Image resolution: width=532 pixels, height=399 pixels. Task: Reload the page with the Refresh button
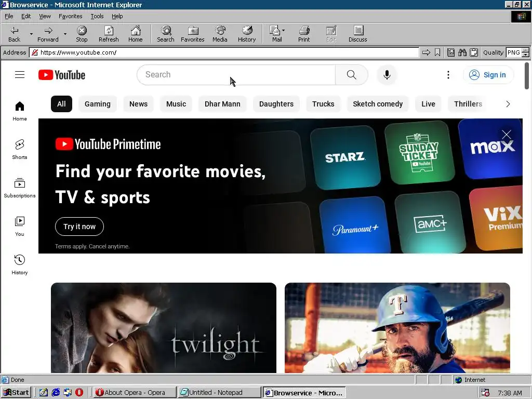coord(109,34)
